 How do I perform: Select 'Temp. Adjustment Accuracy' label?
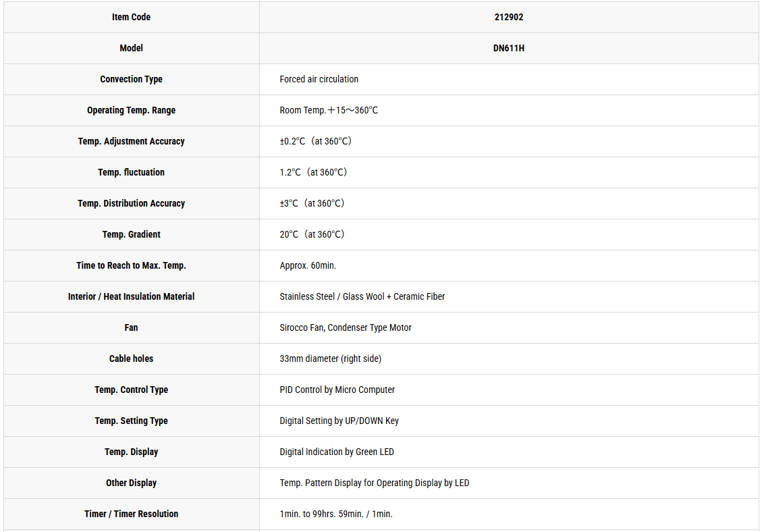[x=131, y=142]
